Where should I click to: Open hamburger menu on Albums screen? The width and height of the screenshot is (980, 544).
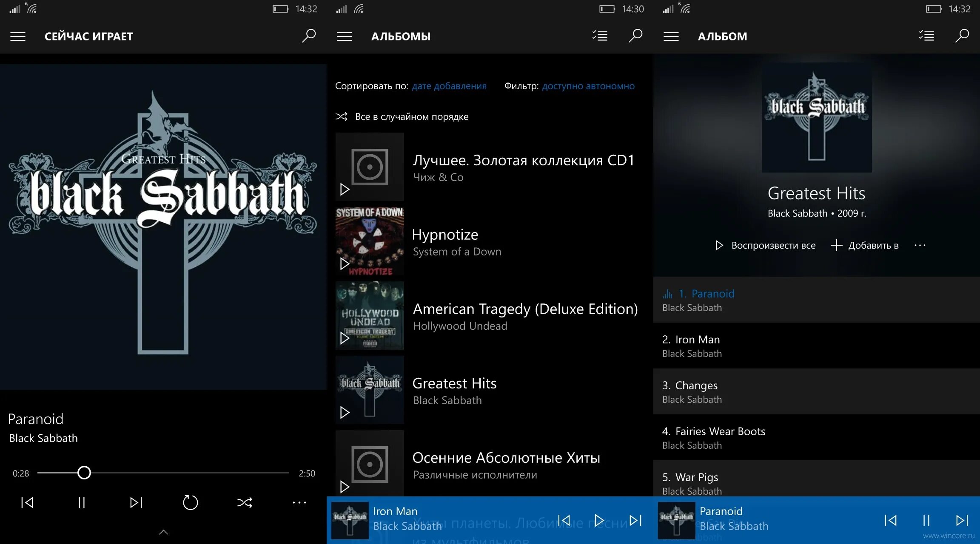point(344,37)
